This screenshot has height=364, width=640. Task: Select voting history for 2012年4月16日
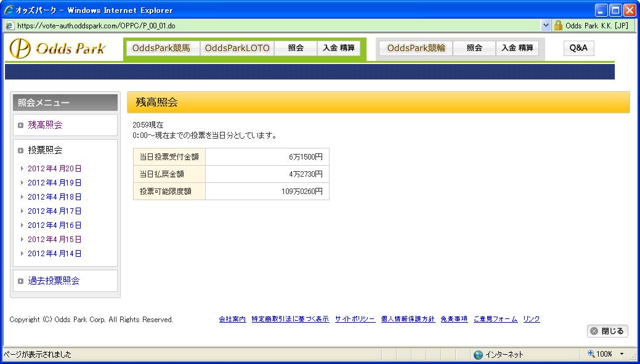55,225
